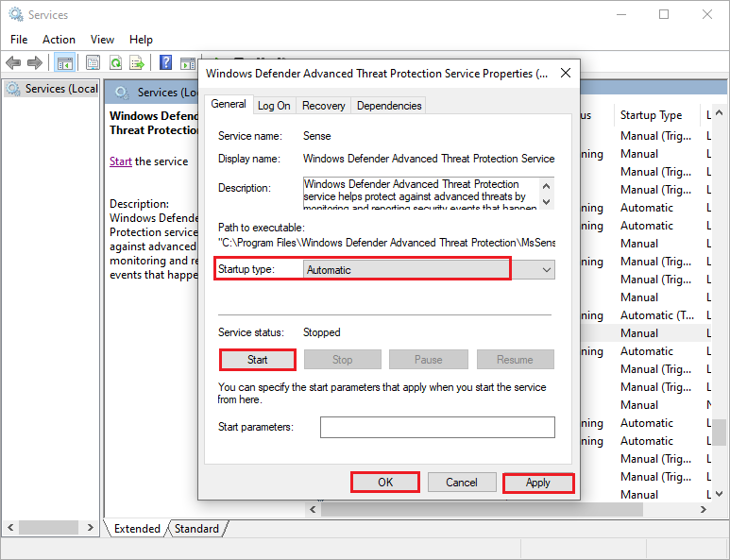
Task: Minimize the Services window
Action: tap(621, 14)
